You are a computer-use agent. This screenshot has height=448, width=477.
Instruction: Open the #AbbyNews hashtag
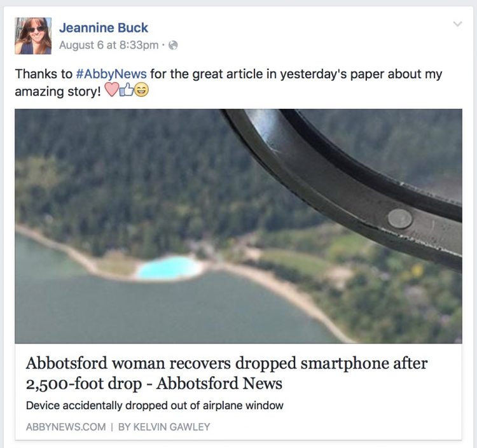[111, 74]
